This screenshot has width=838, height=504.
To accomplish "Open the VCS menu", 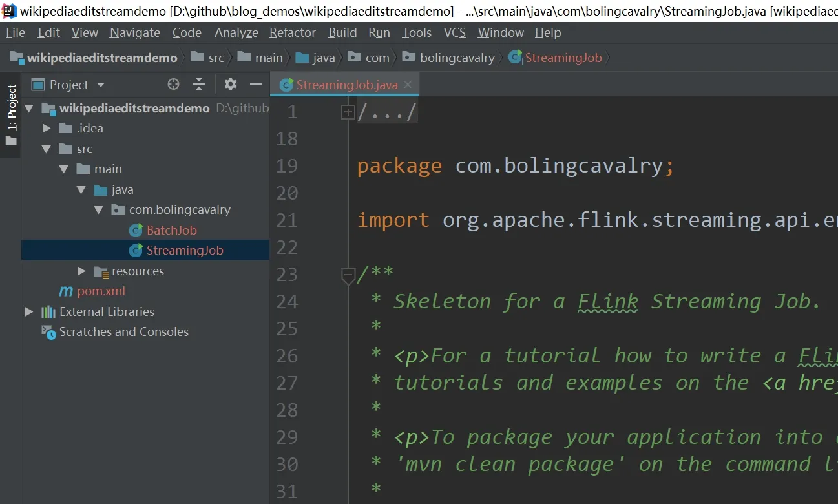I will tap(455, 32).
